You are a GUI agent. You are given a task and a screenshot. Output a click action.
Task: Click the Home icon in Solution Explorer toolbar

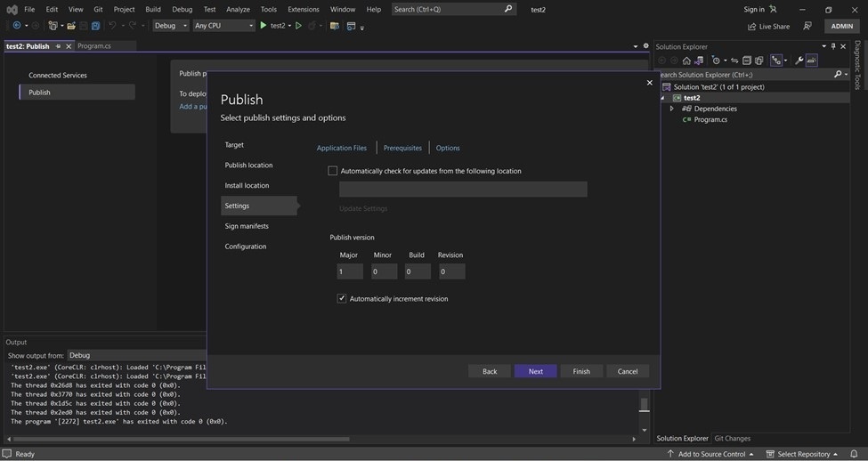tap(686, 61)
